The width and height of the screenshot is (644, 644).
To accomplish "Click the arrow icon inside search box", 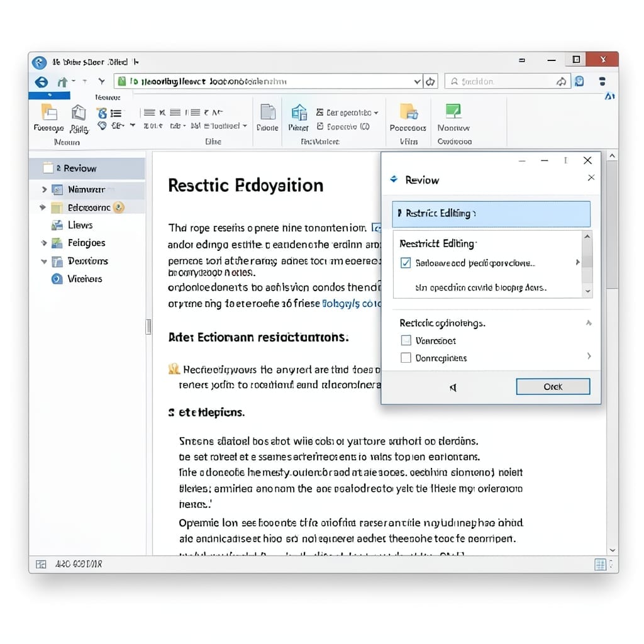I will pos(561,82).
